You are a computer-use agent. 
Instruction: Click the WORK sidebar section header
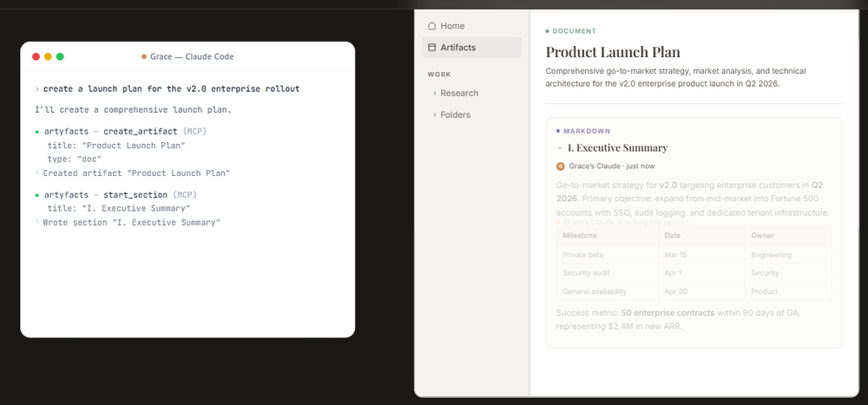tap(439, 74)
